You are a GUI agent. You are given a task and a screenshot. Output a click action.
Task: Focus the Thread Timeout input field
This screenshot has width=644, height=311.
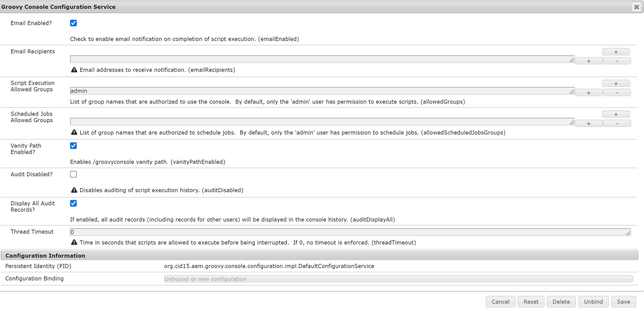349,232
